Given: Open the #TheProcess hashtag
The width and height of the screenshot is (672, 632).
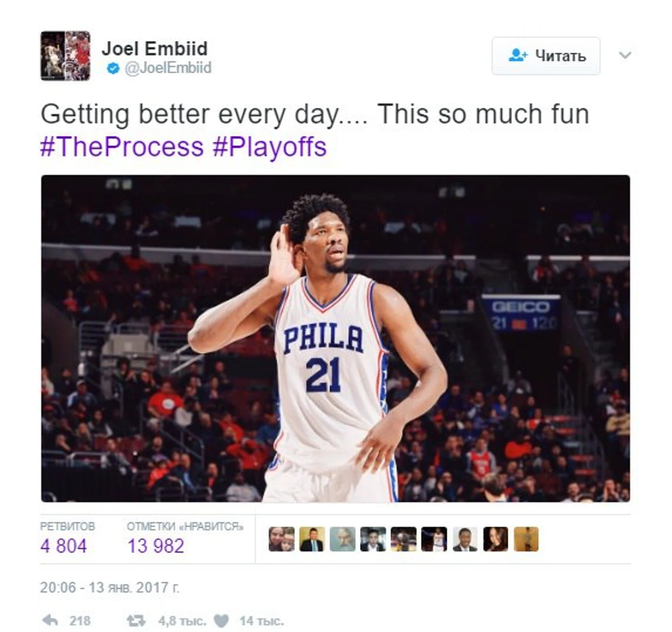Looking at the screenshot, I should coord(122,147).
